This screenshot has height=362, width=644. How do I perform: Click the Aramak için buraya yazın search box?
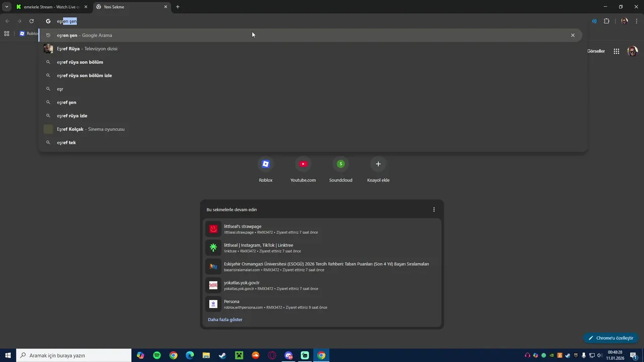click(74, 355)
